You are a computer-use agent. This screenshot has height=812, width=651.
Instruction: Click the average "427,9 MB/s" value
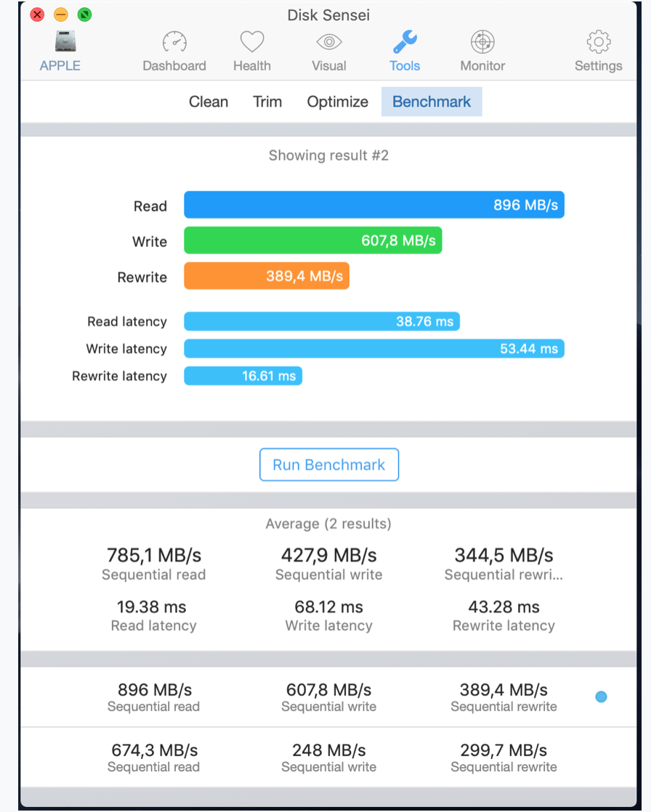pyautogui.click(x=329, y=555)
